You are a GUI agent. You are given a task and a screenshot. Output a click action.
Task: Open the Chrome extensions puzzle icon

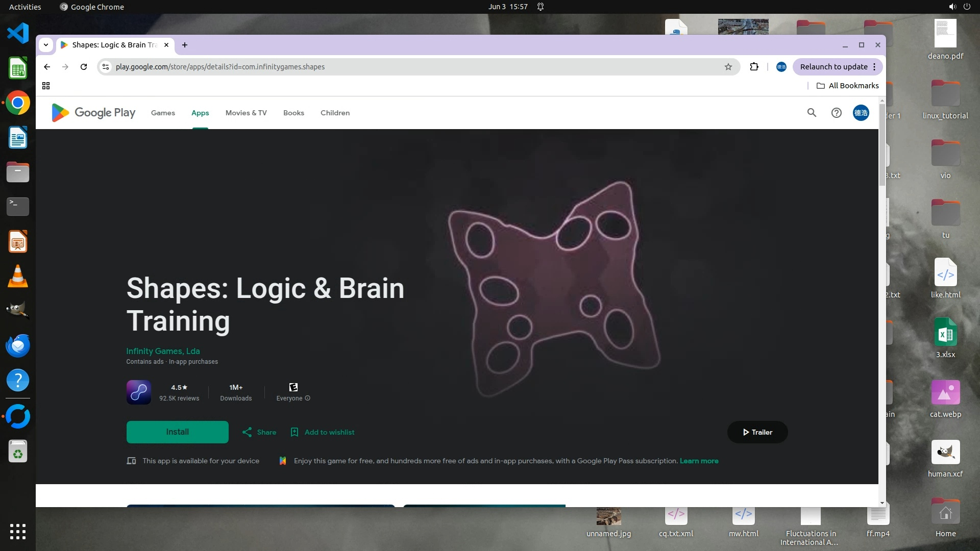[x=754, y=67]
